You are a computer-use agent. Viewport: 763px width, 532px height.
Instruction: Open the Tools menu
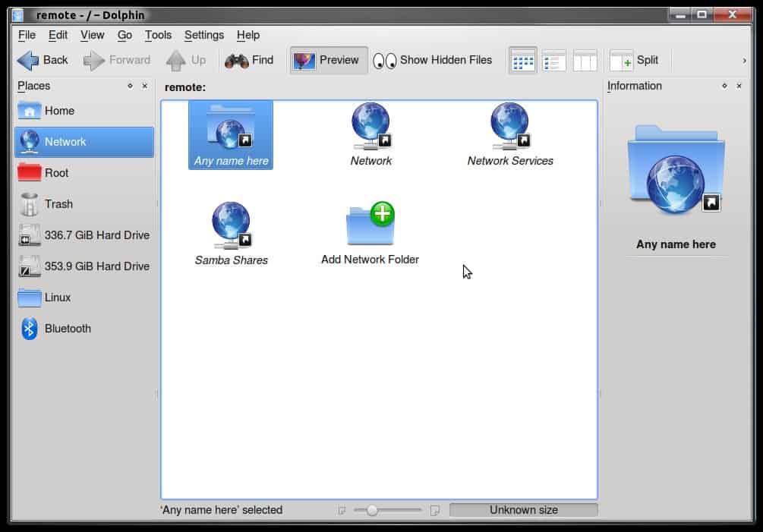click(158, 35)
